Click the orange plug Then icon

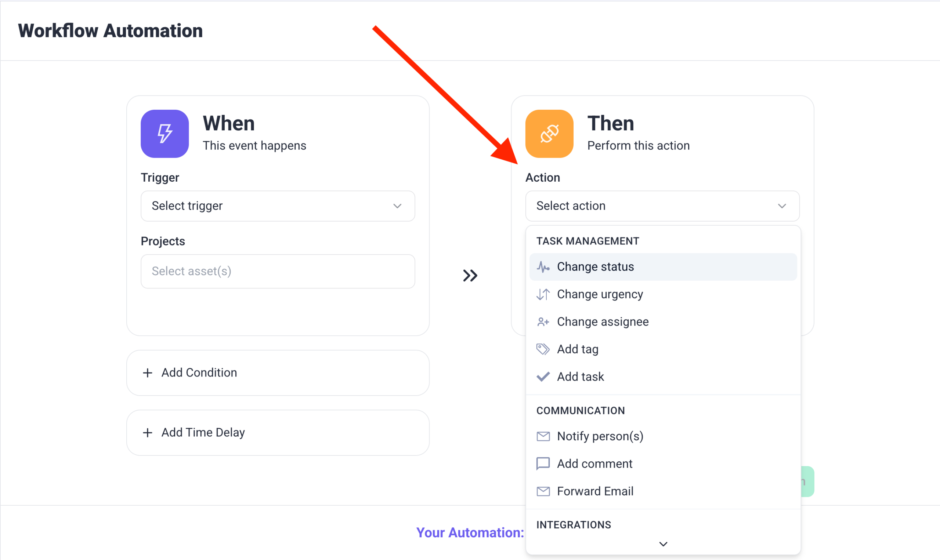tap(549, 134)
